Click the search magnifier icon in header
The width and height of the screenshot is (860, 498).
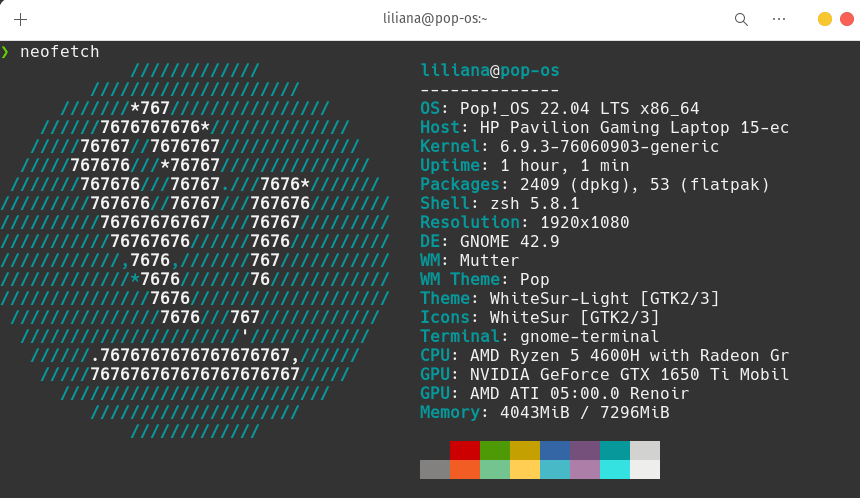coord(741,20)
